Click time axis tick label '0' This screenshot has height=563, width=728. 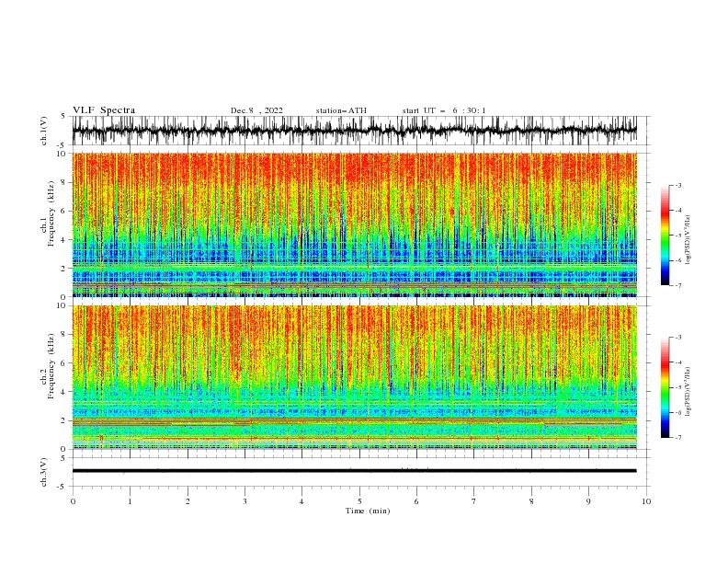73,501
